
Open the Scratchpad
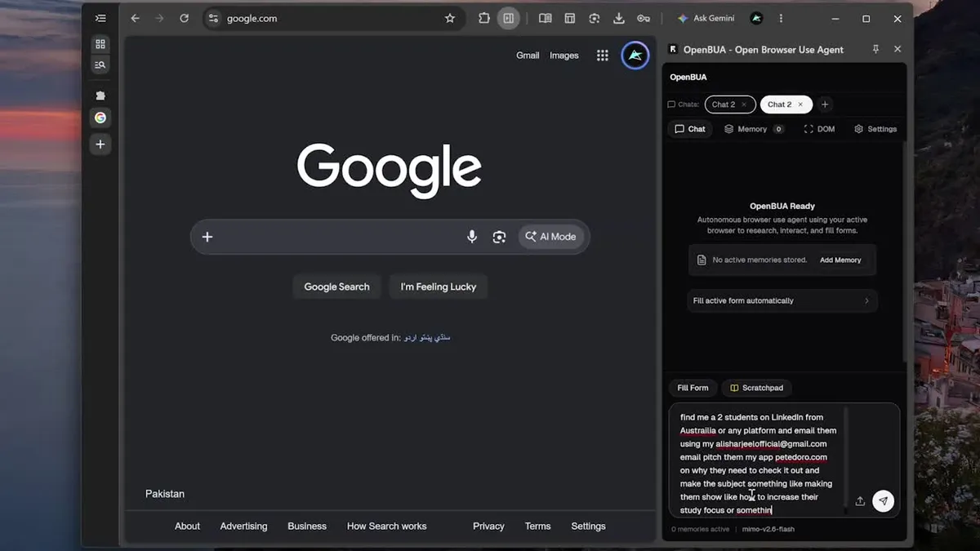tap(756, 388)
